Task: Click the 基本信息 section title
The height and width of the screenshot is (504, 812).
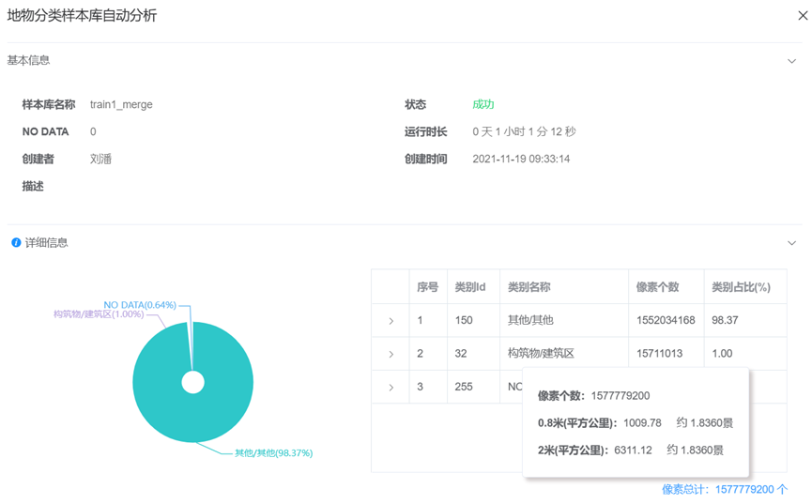Action: click(28, 61)
